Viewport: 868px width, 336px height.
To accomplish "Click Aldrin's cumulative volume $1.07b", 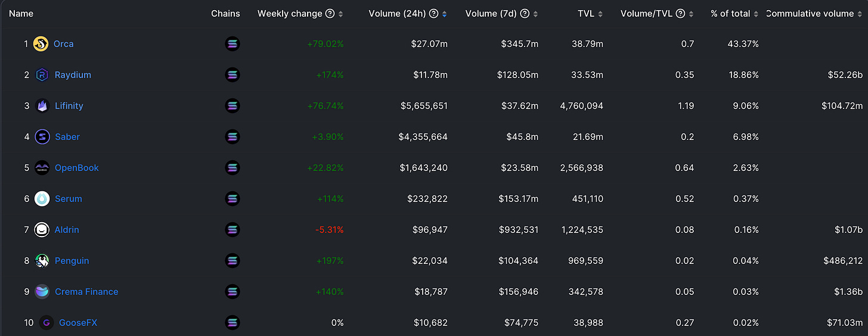I will tap(848, 229).
